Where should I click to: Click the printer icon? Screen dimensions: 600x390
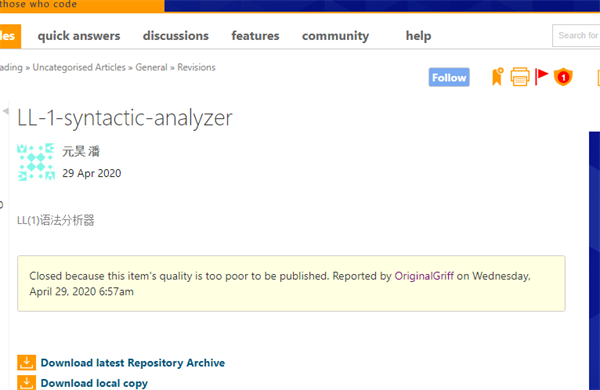520,77
